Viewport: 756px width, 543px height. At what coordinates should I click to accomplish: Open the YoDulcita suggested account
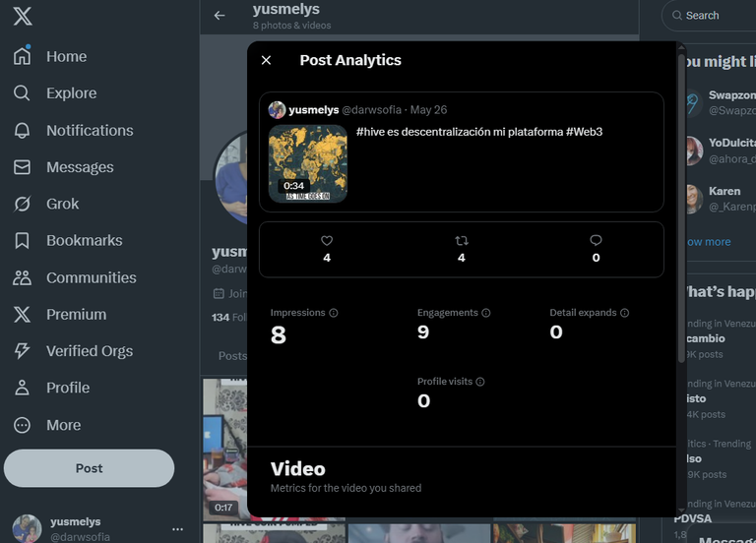721,151
